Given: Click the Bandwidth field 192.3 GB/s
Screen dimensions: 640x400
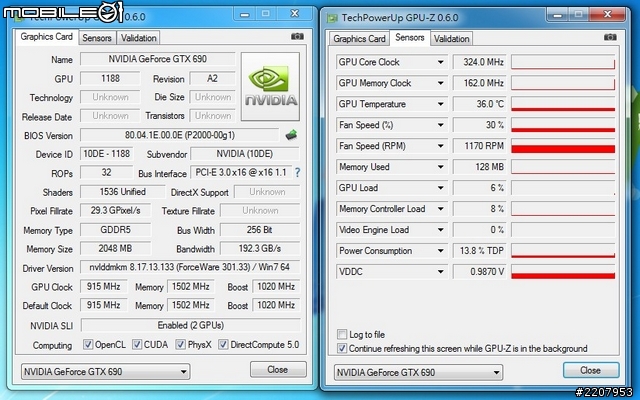Looking at the screenshot, I should point(260,249).
